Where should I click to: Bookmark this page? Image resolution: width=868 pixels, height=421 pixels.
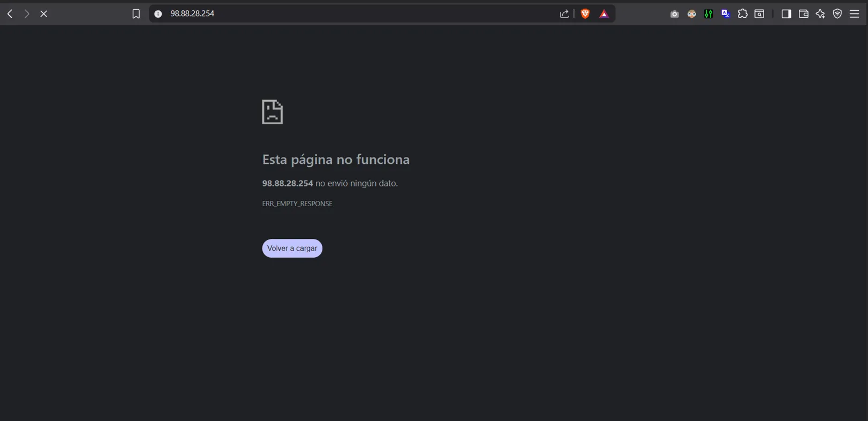click(x=136, y=14)
